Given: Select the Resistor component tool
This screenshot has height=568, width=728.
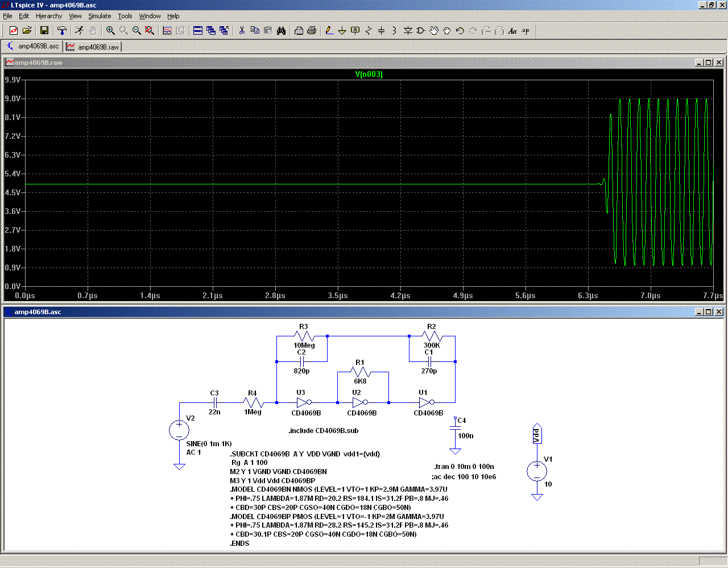Looking at the screenshot, I should [x=368, y=31].
